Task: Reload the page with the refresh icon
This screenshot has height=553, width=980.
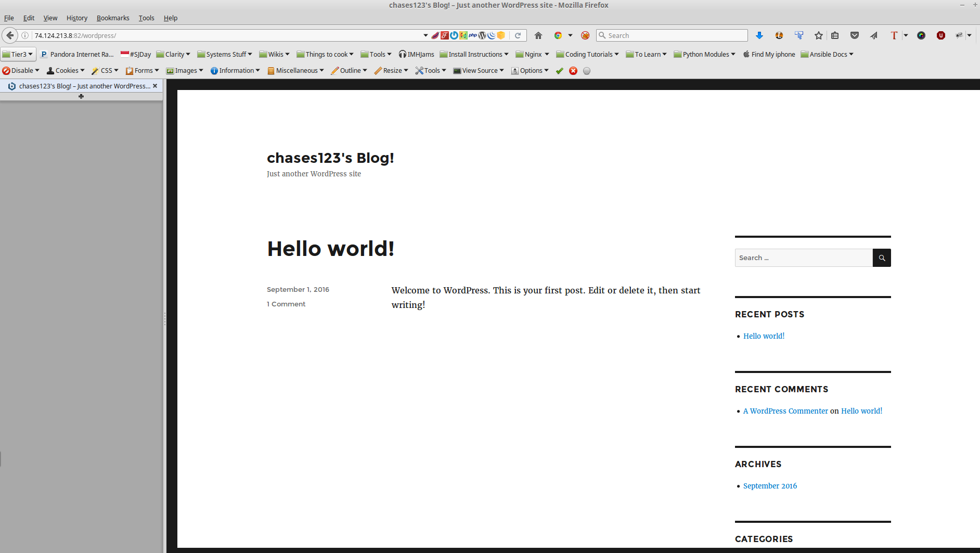Action: point(518,35)
